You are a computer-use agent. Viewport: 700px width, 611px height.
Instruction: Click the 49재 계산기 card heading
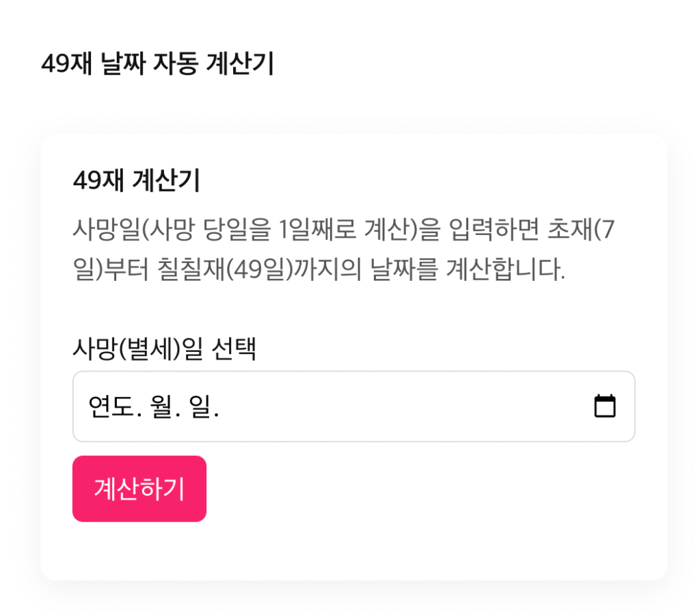point(136,181)
